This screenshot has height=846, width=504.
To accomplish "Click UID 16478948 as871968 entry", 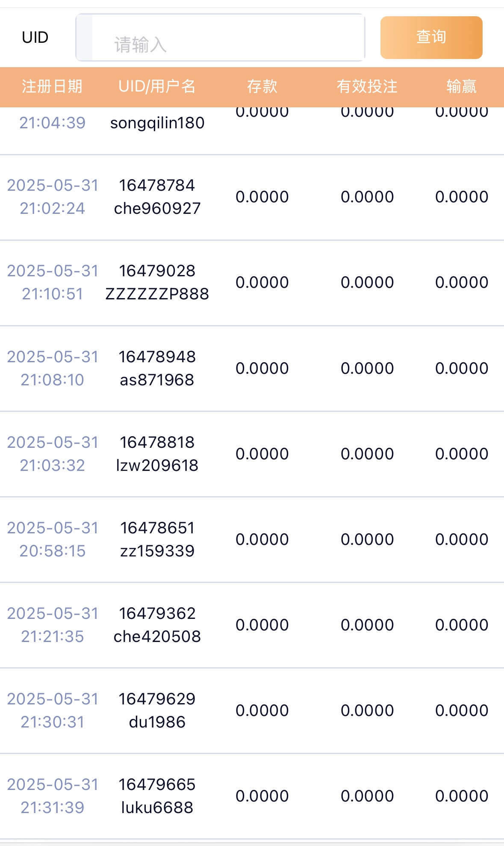I will pos(157,368).
